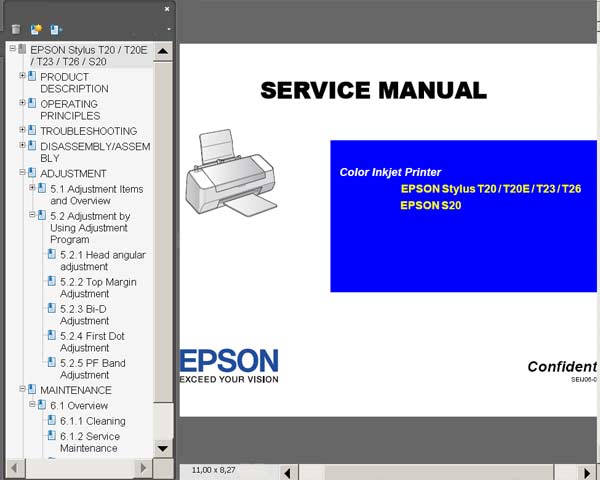Click the EPSON Exceed Your Vision logo
The width and height of the screenshot is (600, 480).
point(229,366)
